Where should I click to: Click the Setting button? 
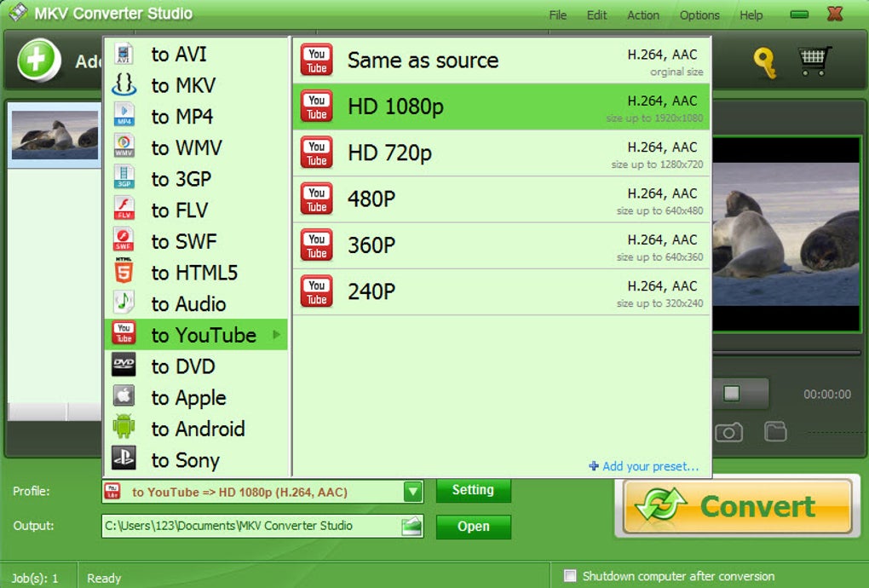tap(473, 491)
